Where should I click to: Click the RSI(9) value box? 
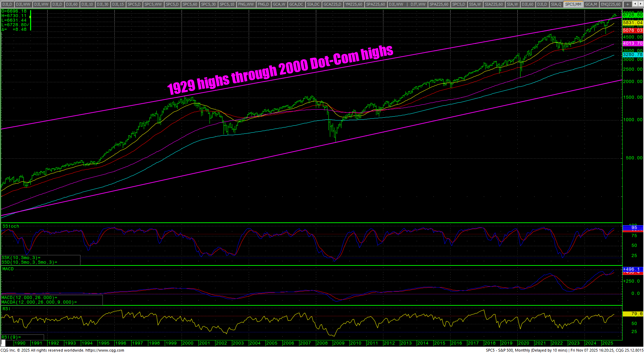pyautogui.click(x=22, y=337)
